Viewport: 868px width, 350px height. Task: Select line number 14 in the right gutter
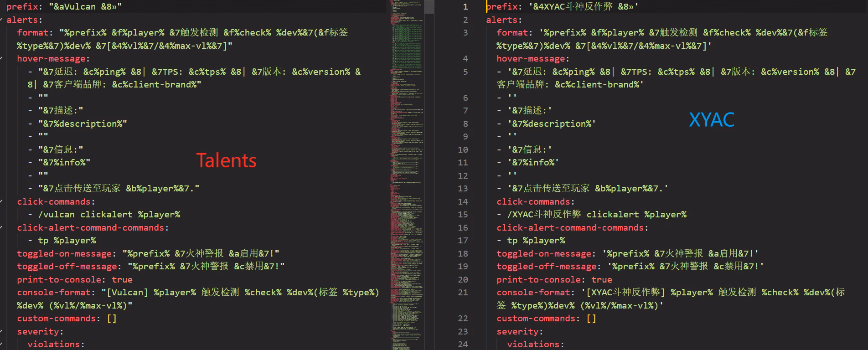pyautogui.click(x=463, y=202)
